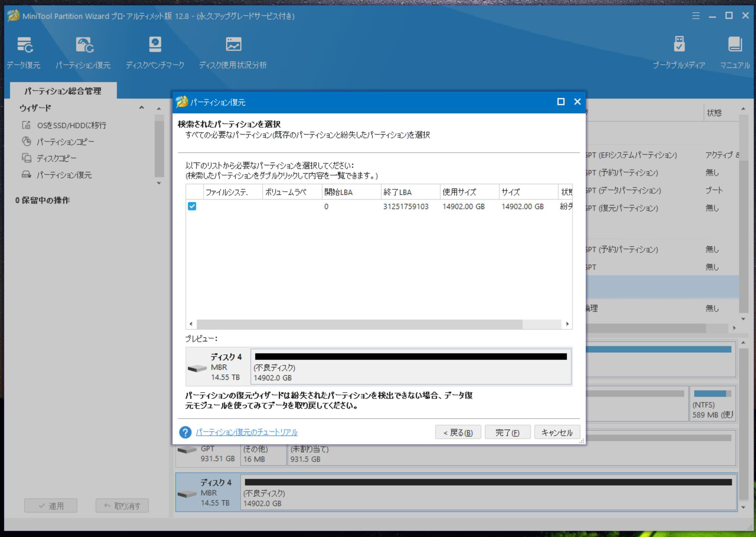Sort by ファイルシステム column header
The width and height of the screenshot is (756, 537).
[233, 192]
